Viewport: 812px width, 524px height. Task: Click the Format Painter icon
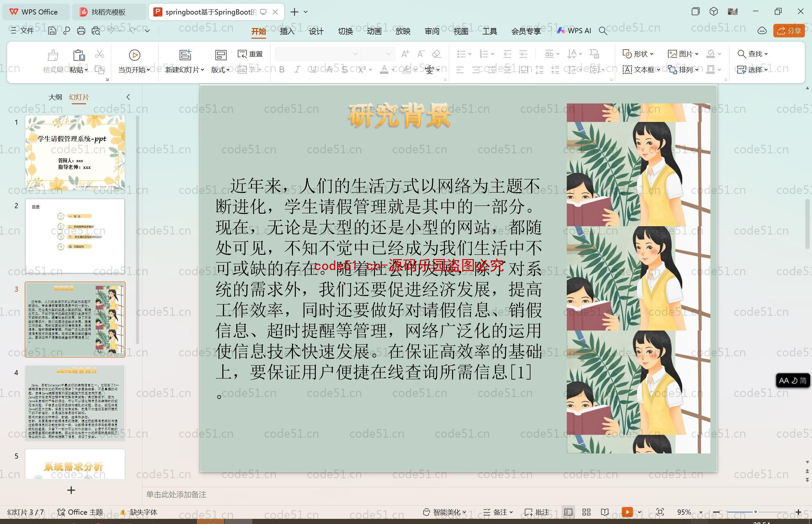click(53, 54)
